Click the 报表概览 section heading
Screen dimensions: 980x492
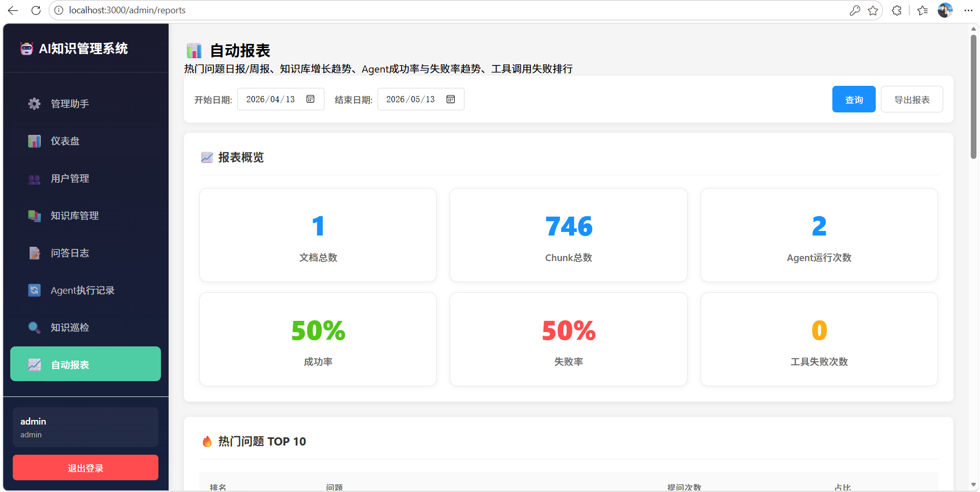241,157
